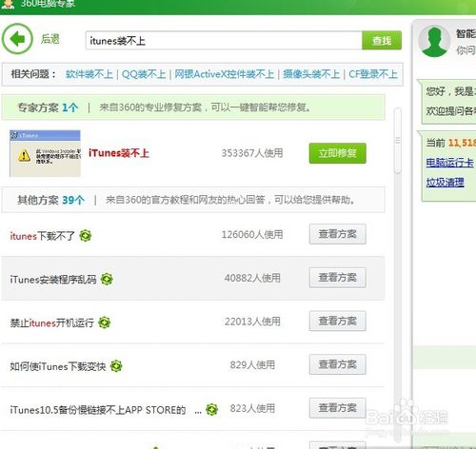This screenshot has height=449, width=476.
Task: Click 查看方案 for 禁止itunes开机运行
Action: click(x=338, y=321)
